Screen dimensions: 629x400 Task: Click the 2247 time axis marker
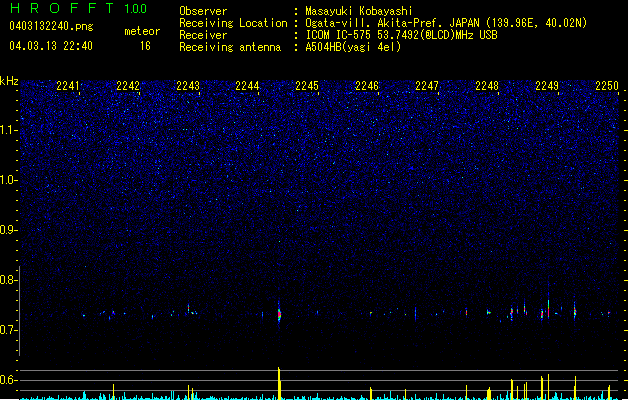click(x=427, y=86)
